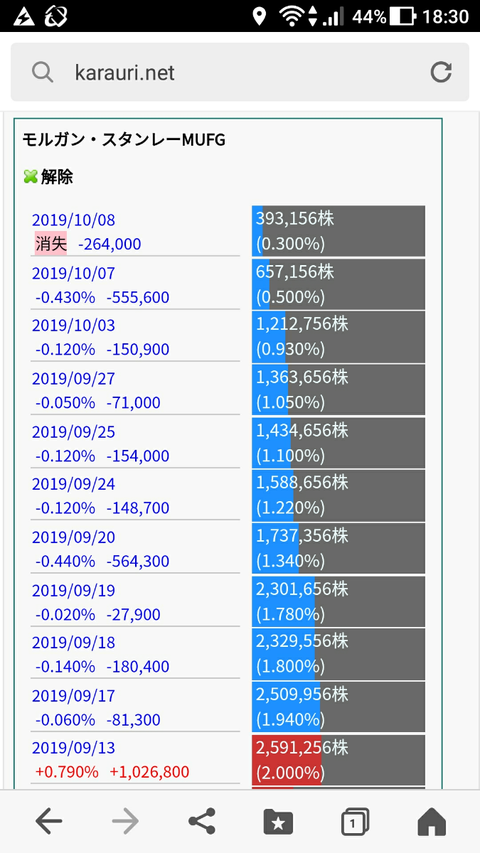Go back to previous page

(x=48, y=821)
